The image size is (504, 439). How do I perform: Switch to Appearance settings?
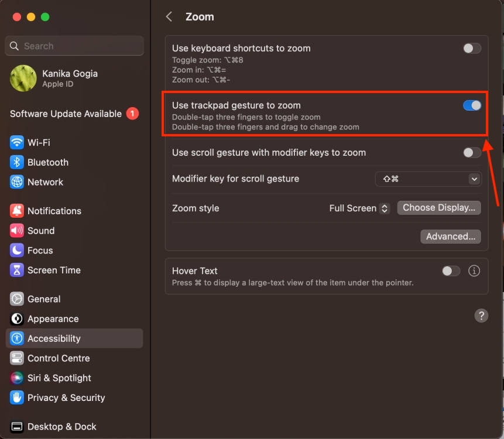pyautogui.click(x=53, y=319)
